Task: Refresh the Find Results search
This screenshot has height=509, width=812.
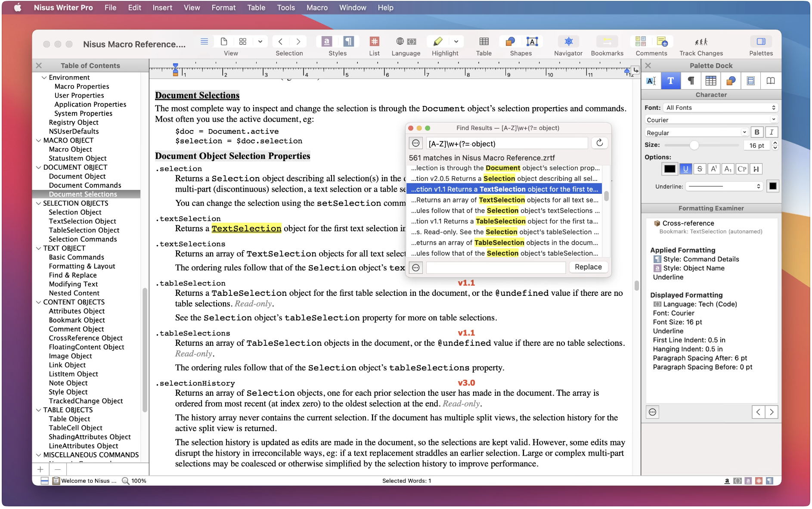Action: coord(599,143)
